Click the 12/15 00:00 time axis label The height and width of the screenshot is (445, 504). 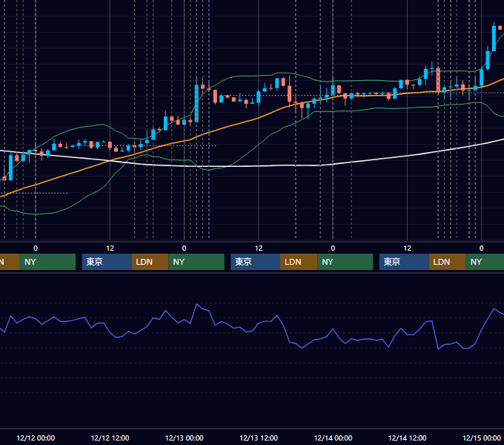coord(482,438)
